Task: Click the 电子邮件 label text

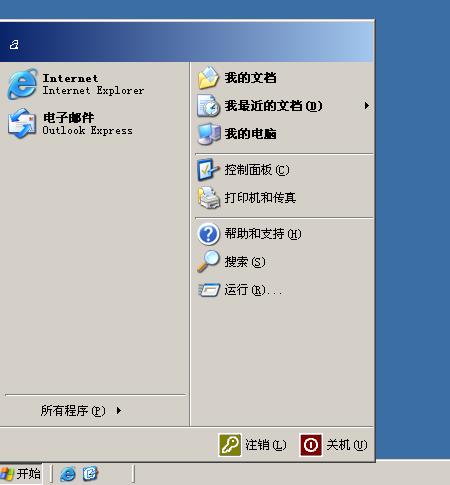Action: (x=69, y=118)
